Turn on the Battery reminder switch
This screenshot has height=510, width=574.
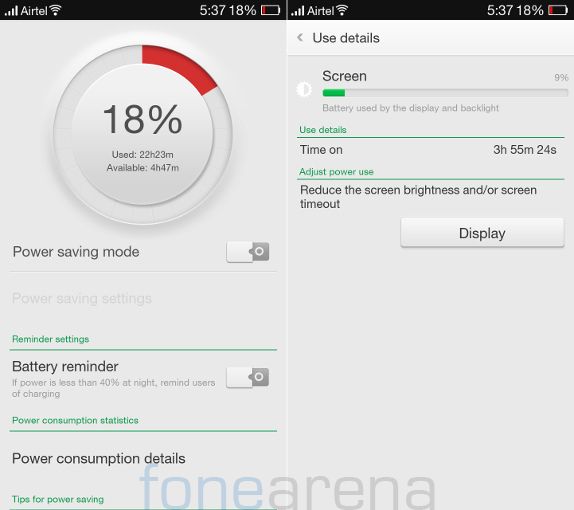tap(248, 377)
